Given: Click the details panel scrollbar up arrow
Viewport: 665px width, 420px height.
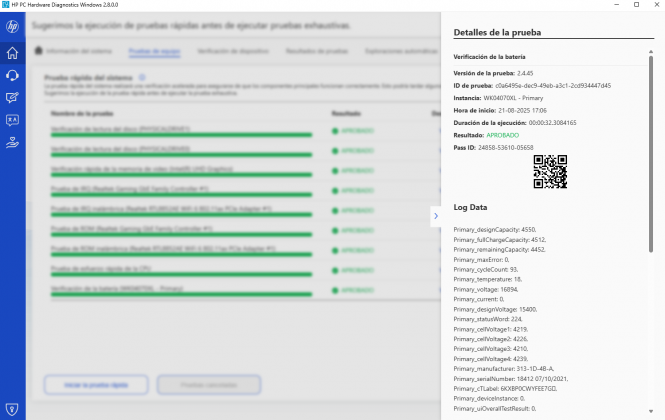Looking at the screenshot, I should tap(651, 52).
